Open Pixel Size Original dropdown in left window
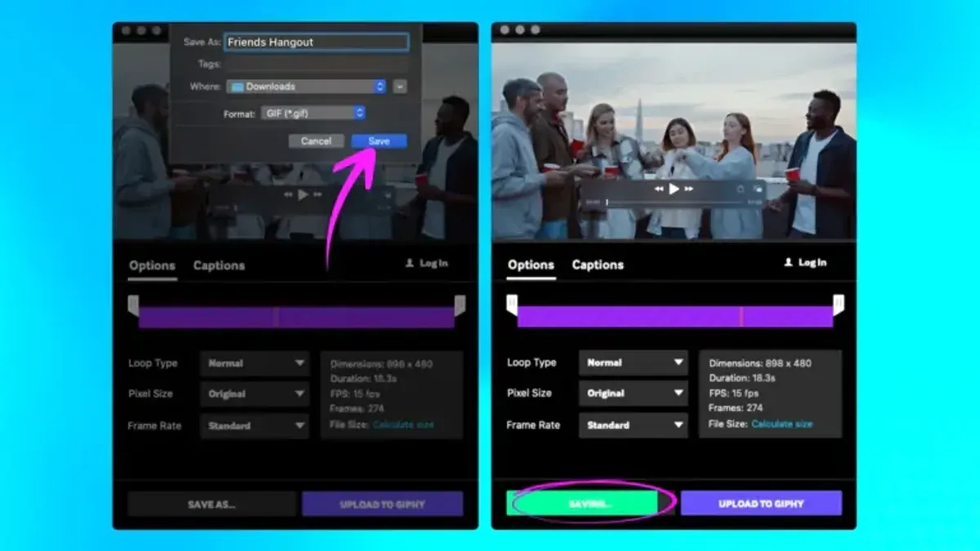The image size is (980, 551). click(255, 393)
